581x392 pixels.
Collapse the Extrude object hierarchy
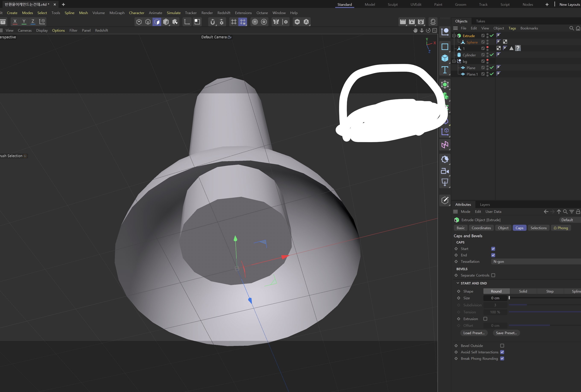click(454, 36)
